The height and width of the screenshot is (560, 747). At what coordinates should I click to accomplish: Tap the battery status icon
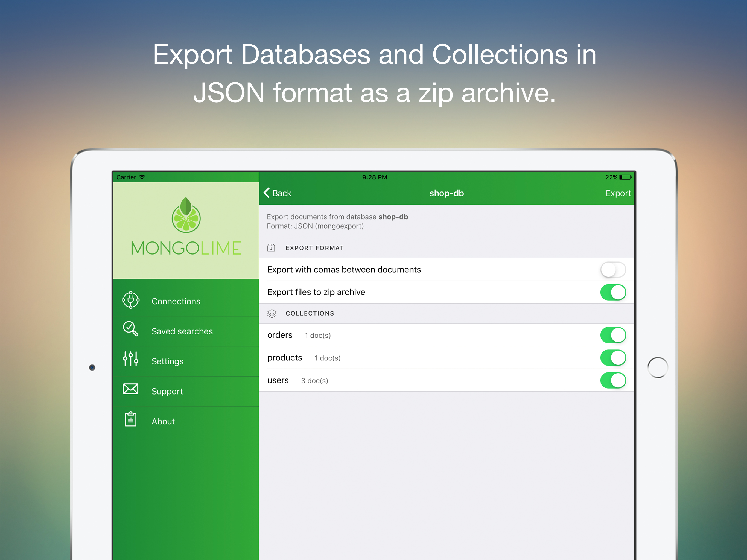coord(625,177)
